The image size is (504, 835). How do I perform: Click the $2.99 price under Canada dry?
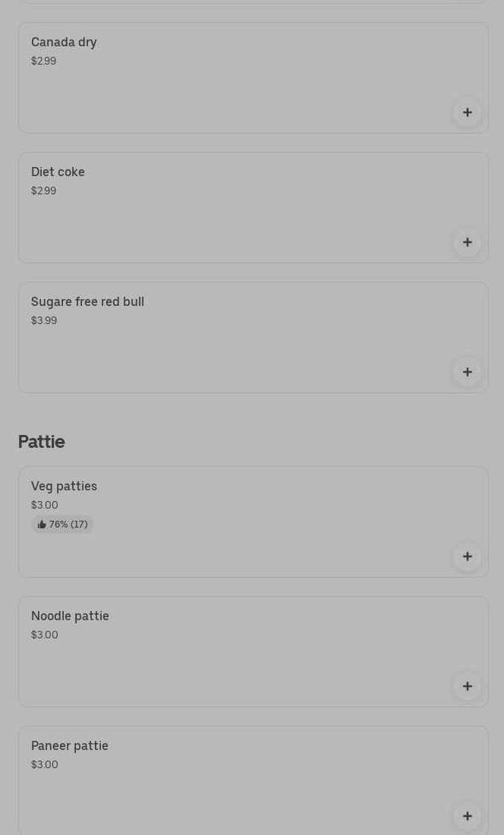tap(43, 61)
